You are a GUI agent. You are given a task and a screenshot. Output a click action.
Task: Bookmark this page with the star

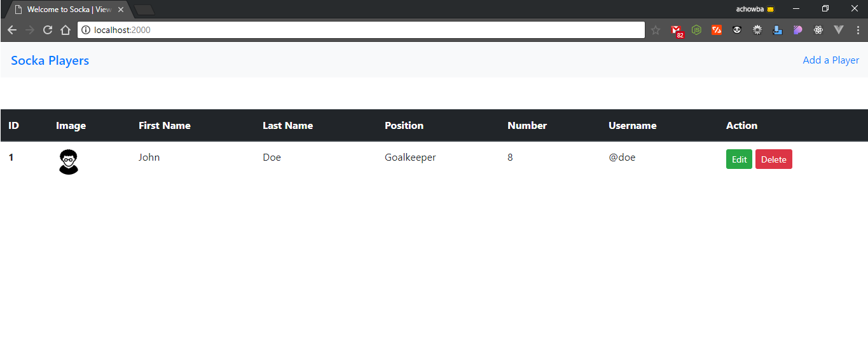pyautogui.click(x=656, y=30)
